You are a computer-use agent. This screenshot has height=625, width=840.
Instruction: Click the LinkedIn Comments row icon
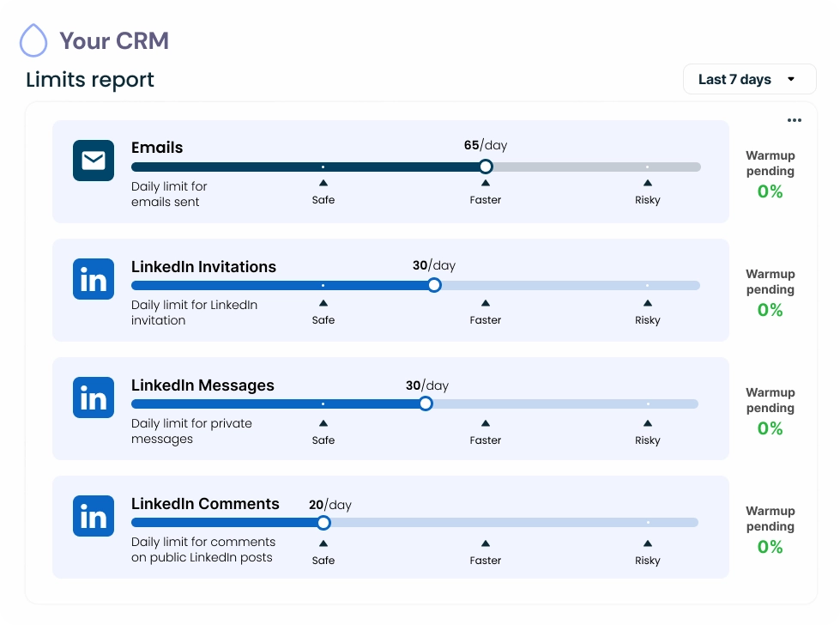coord(94,516)
